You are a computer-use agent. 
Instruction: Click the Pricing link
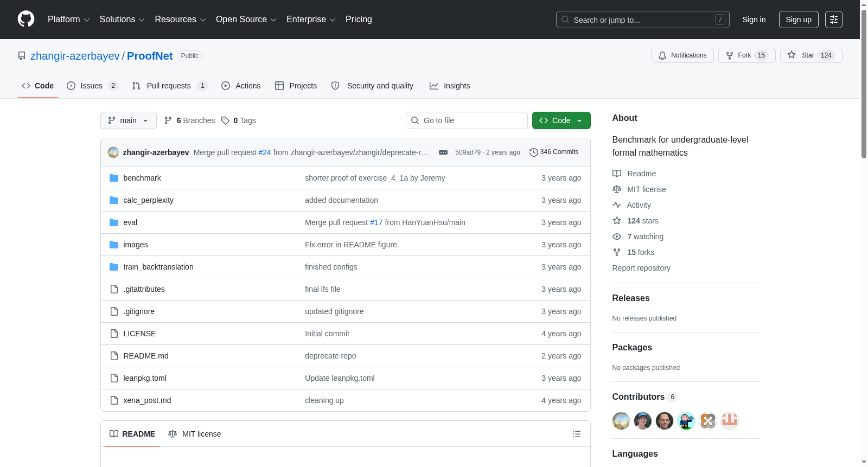[359, 20]
